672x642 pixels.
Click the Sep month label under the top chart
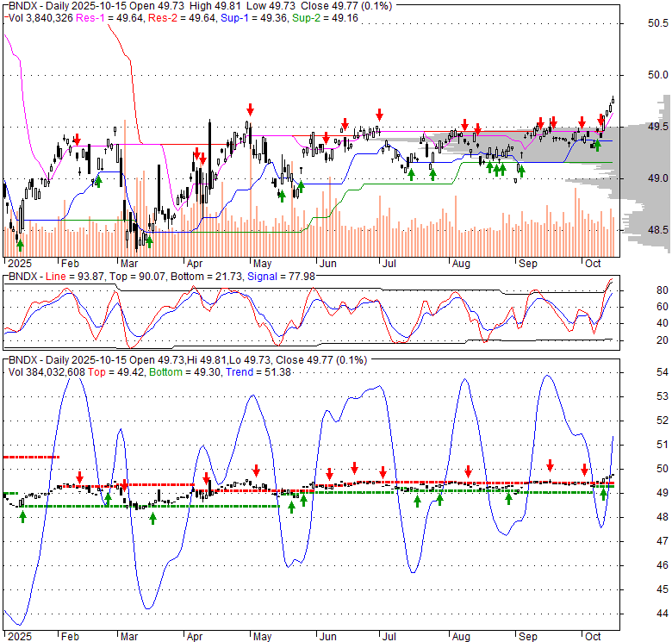[527, 264]
